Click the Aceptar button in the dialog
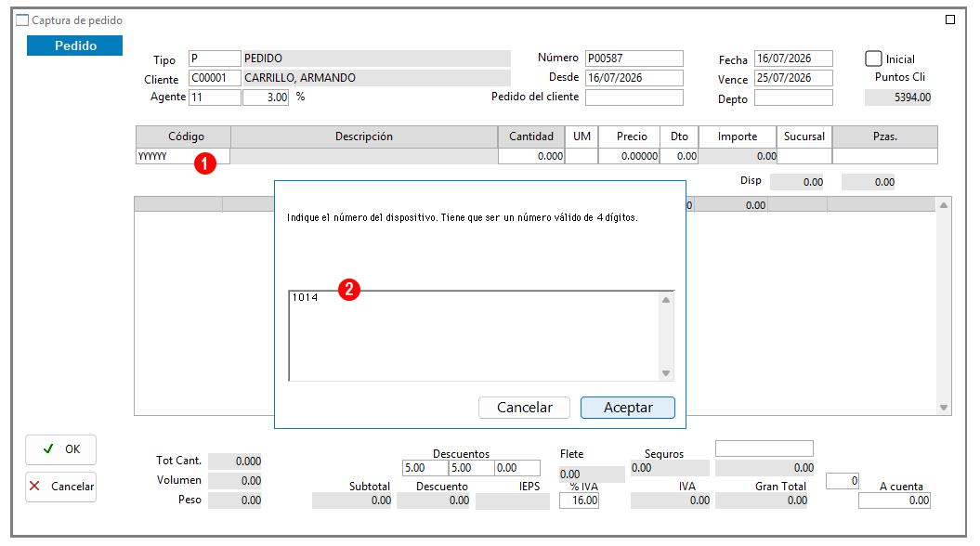This screenshot has width=980, height=546. tap(628, 408)
